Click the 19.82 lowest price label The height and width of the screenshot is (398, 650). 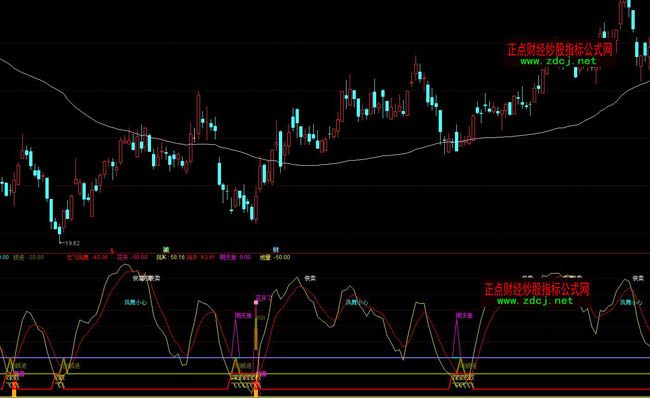point(72,243)
